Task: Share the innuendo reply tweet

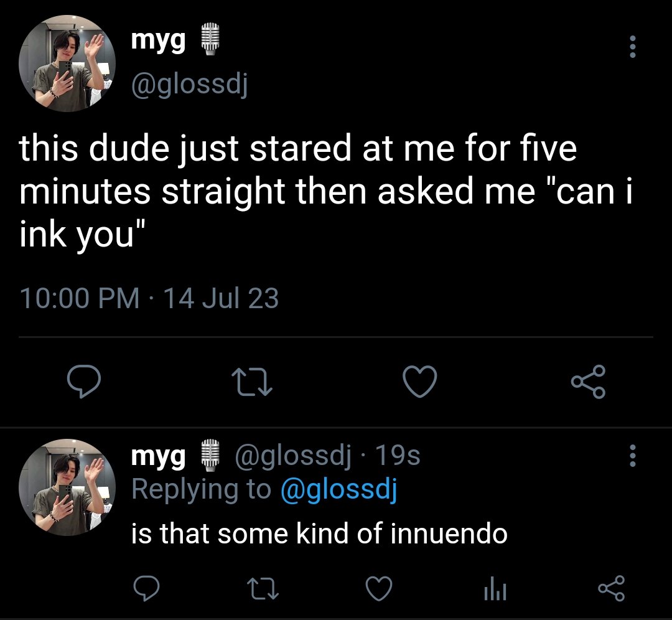Action: click(612, 588)
